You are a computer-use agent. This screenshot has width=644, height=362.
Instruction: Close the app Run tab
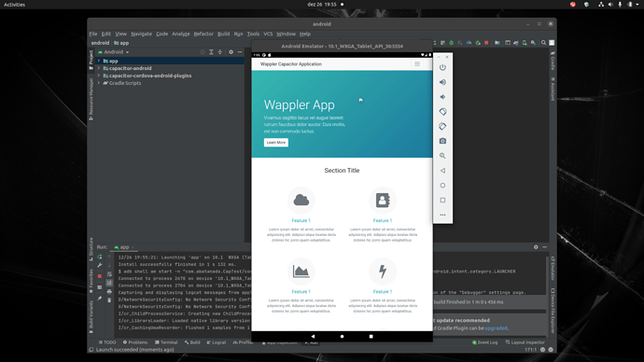click(133, 247)
